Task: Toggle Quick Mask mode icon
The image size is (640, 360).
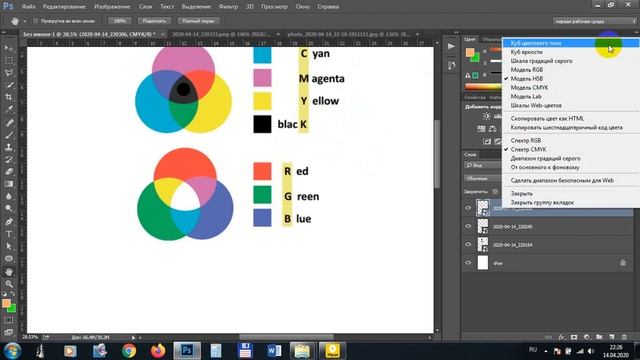Action: [9, 320]
